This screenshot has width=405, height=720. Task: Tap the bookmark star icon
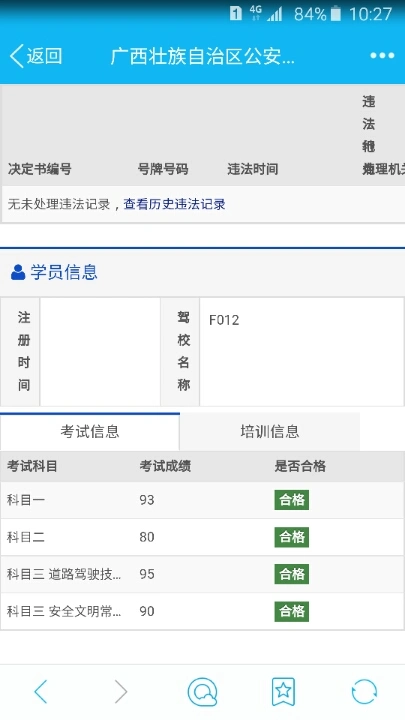283,691
